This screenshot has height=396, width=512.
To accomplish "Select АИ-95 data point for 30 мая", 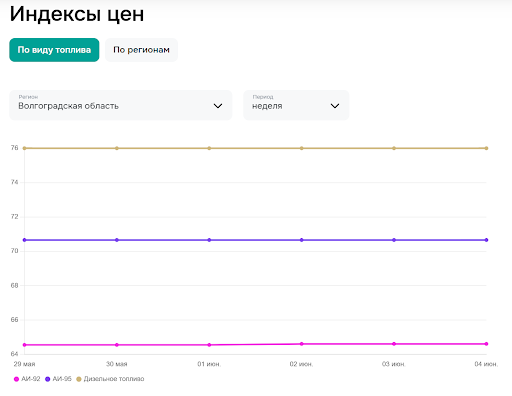I will (x=117, y=240).
